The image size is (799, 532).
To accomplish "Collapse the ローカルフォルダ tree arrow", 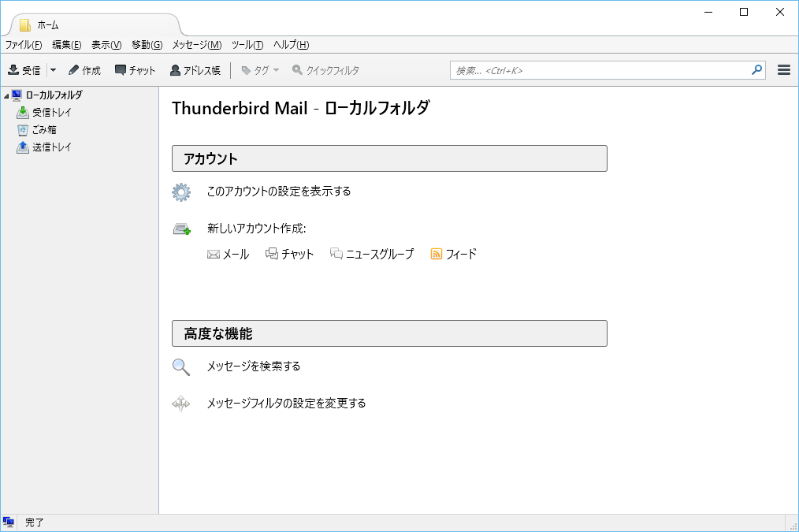I will coord(6,95).
